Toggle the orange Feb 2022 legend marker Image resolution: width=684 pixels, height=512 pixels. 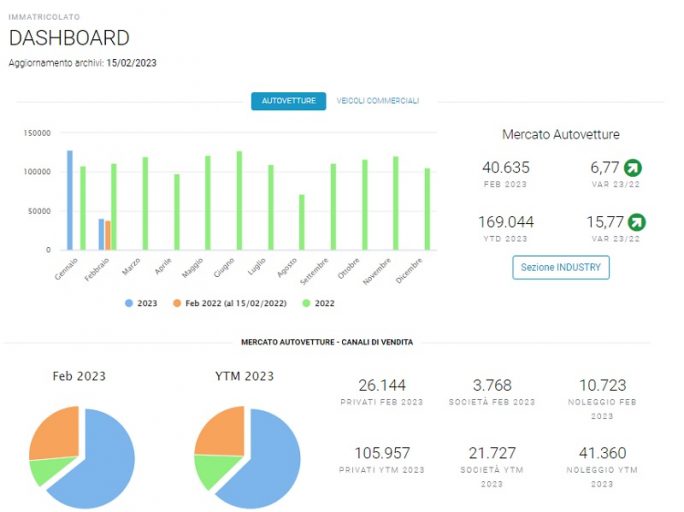point(177,303)
